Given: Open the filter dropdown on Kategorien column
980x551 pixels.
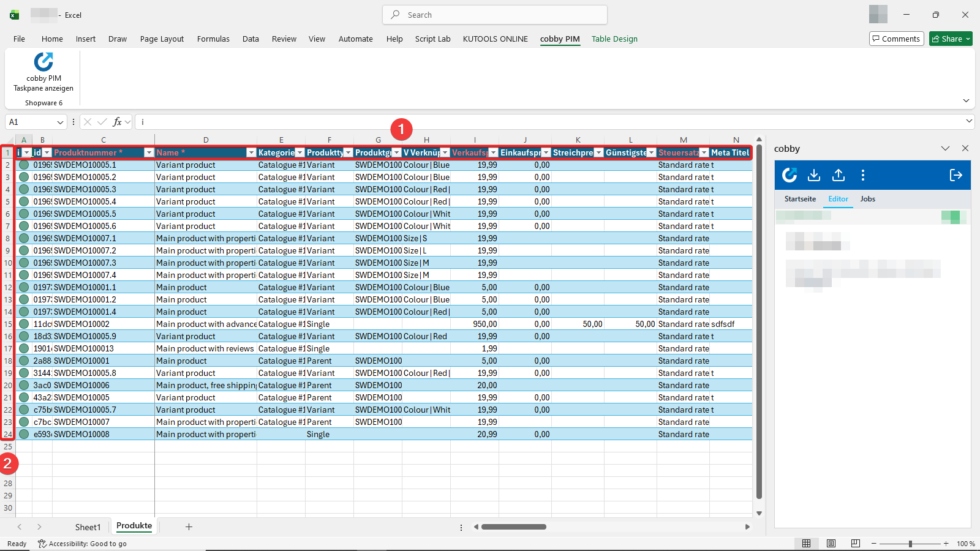Looking at the screenshot, I should tap(300, 152).
